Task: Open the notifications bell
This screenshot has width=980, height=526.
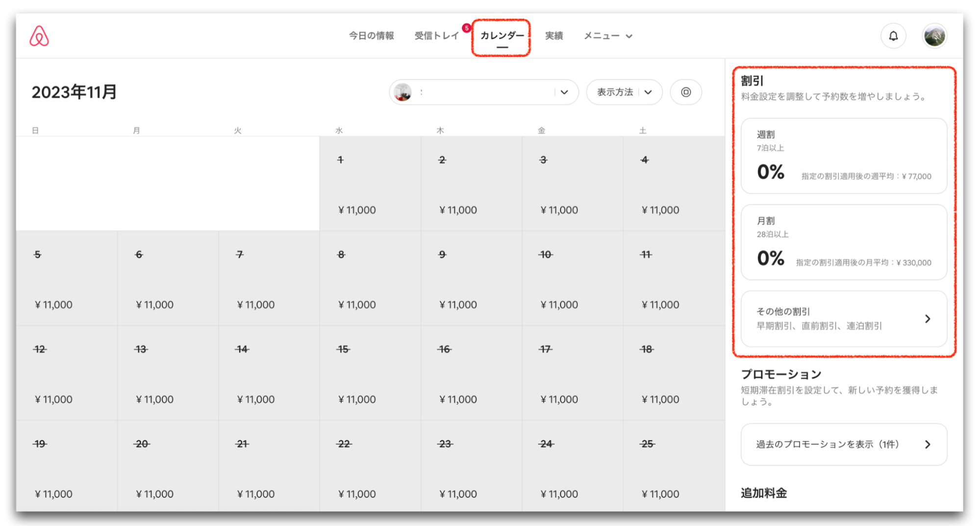Action: point(893,36)
